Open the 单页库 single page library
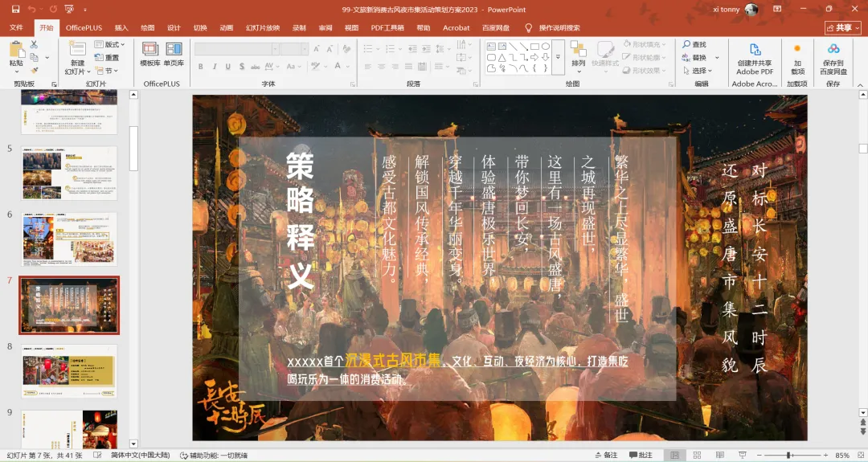 pyautogui.click(x=174, y=54)
